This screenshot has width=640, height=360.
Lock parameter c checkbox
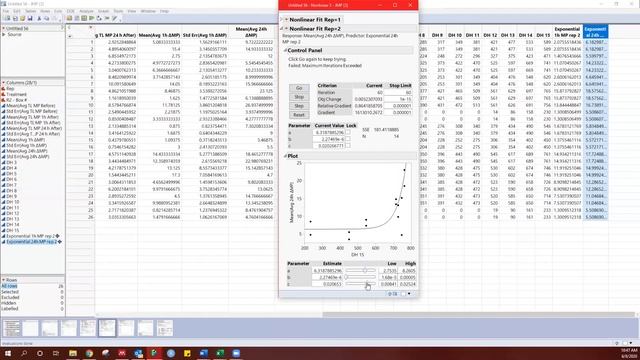[x=348, y=145]
